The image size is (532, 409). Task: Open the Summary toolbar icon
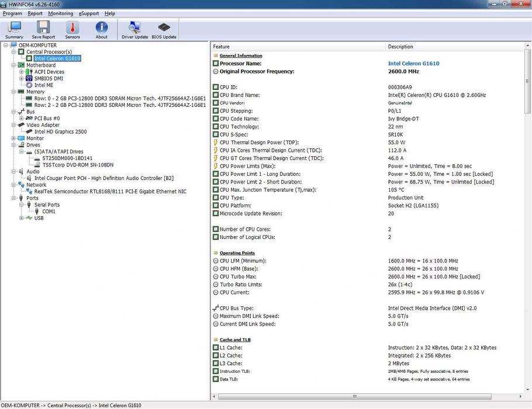point(14,30)
